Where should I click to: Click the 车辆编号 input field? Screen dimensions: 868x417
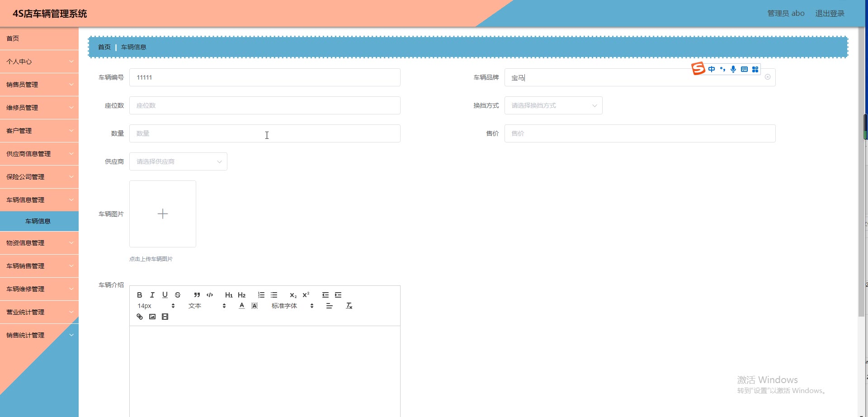point(265,77)
